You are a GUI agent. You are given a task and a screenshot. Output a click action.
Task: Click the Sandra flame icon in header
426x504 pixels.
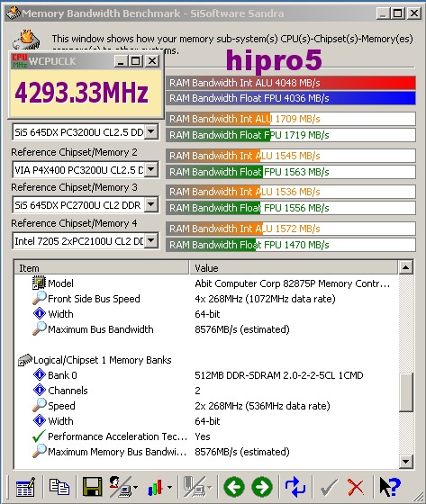click(27, 40)
